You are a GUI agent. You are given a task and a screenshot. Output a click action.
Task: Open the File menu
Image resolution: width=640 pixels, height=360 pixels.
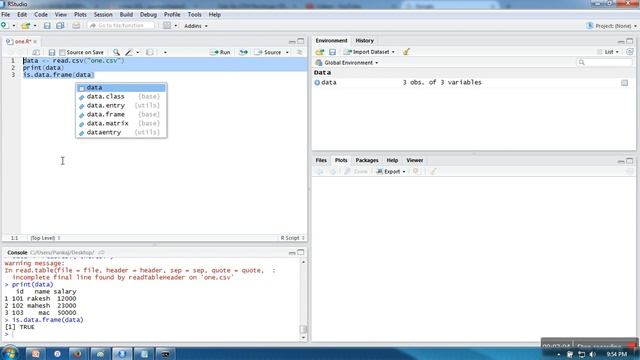click(6, 15)
